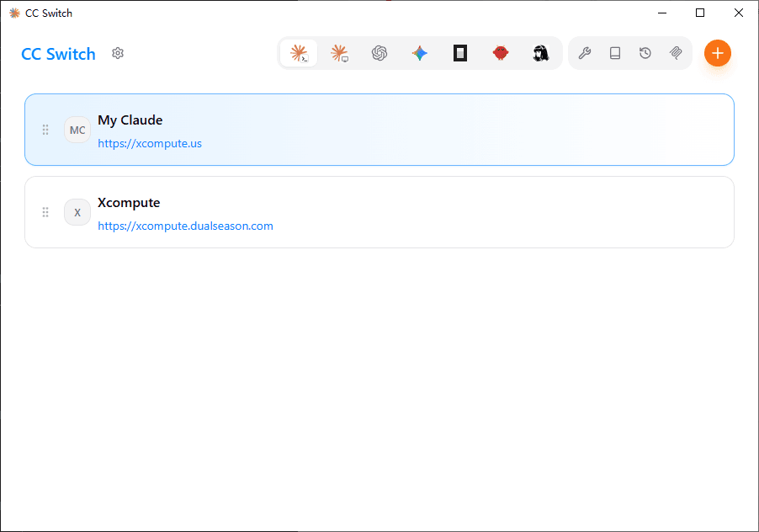Select the My Claude provider card
Image resolution: width=759 pixels, height=532 pixels.
[x=379, y=130]
